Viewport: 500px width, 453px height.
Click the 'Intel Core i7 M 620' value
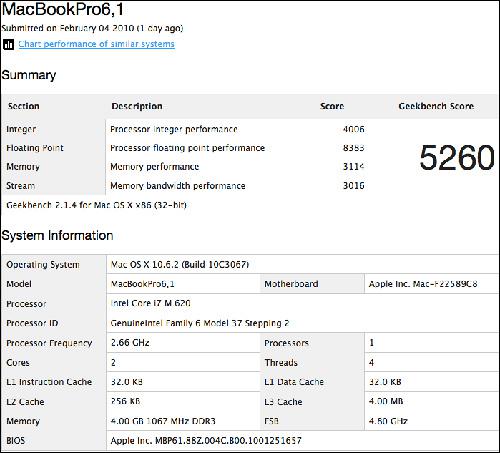point(150,303)
